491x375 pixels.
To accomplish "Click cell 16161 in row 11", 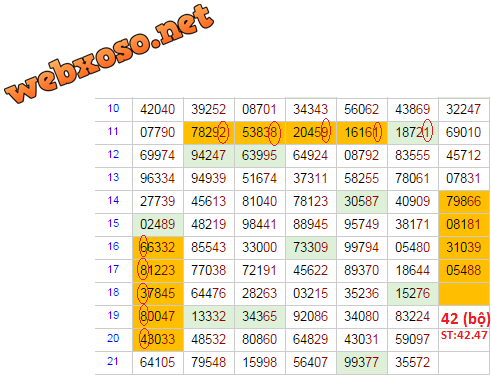I will click(362, 133).
